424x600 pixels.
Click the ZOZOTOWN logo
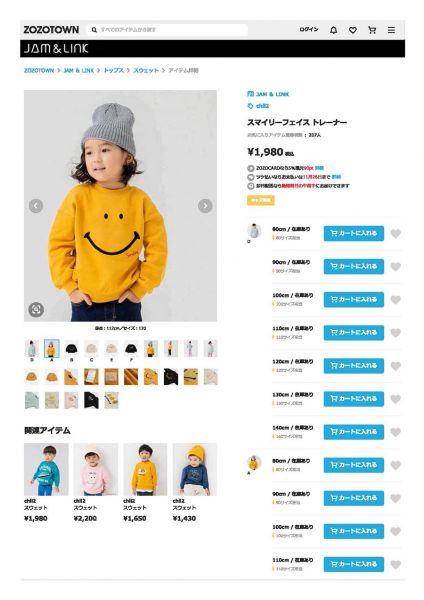[51, 30]
